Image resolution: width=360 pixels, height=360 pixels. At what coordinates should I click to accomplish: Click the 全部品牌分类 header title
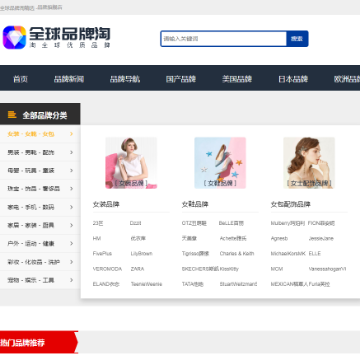45,115
